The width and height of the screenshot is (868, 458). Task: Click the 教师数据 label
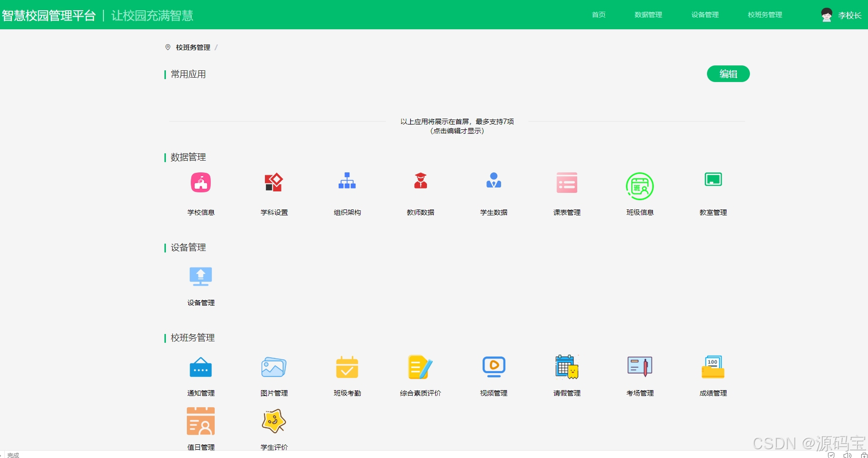421,212
